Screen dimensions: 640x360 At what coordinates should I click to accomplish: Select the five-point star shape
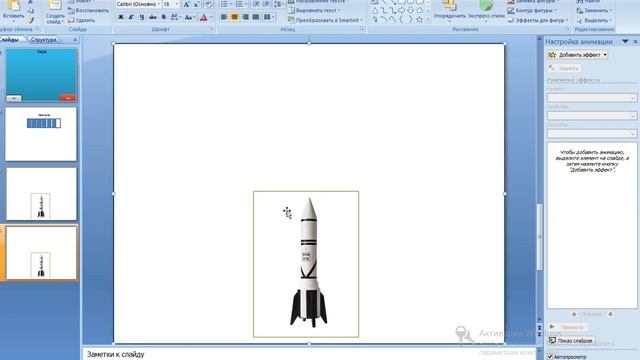click(420, 19)
